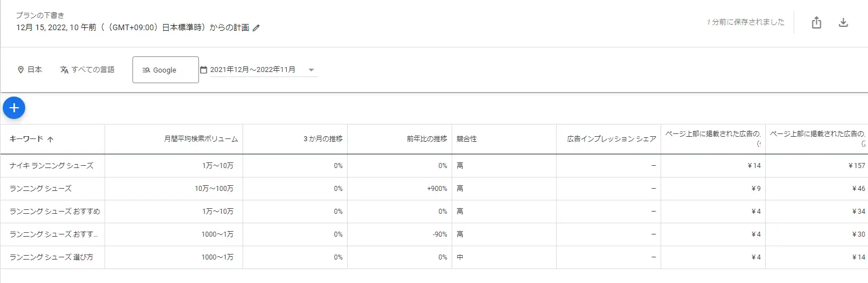Click the pencil icon to edit plan name

(257, 28)
